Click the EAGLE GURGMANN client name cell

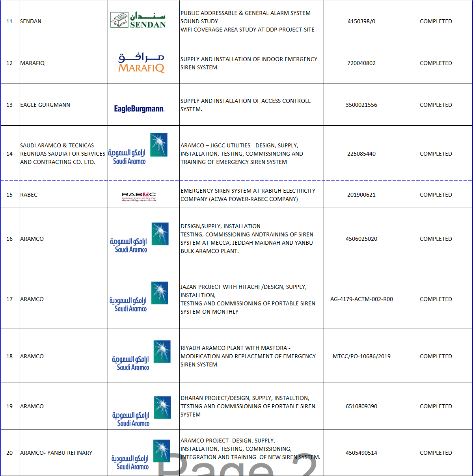tap(63, 105)
